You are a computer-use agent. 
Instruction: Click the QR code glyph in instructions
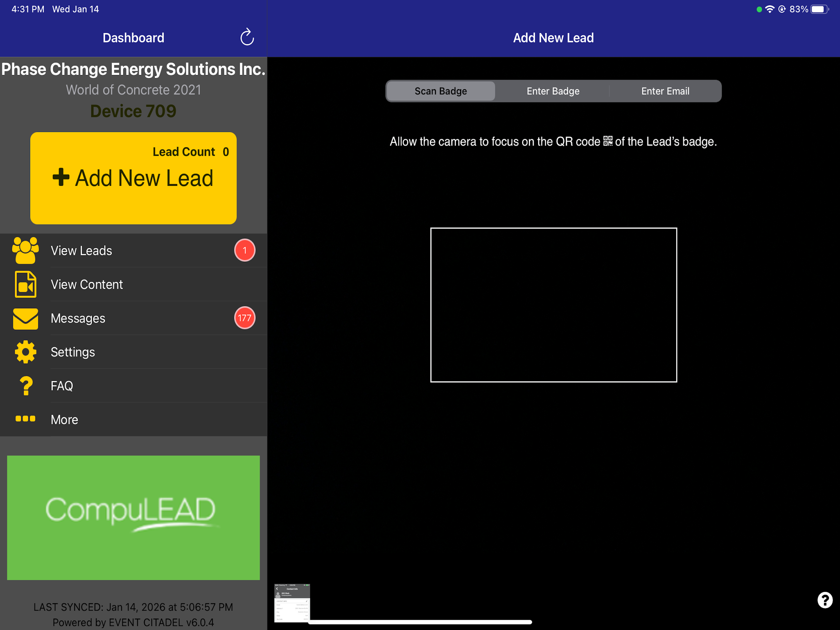pyautogui.click(x=608, y=141)
